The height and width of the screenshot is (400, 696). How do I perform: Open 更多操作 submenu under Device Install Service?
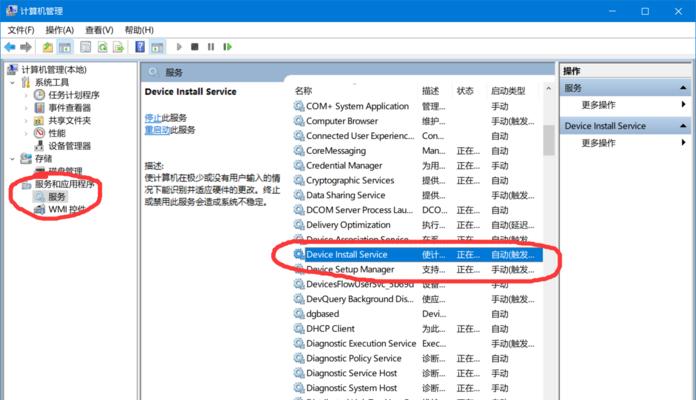pos(625,143)
